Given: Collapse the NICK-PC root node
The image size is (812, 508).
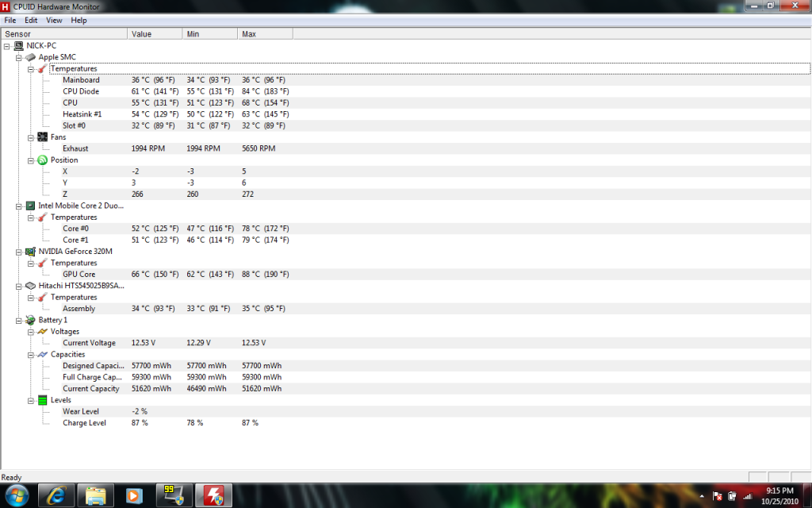Looking at the screenshot, I should pos(6,46).
